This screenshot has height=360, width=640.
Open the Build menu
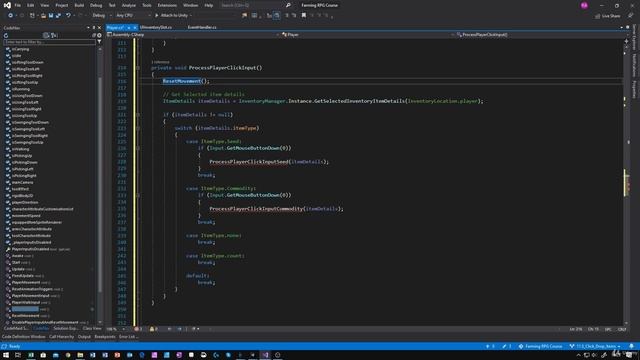click(79, 5)
